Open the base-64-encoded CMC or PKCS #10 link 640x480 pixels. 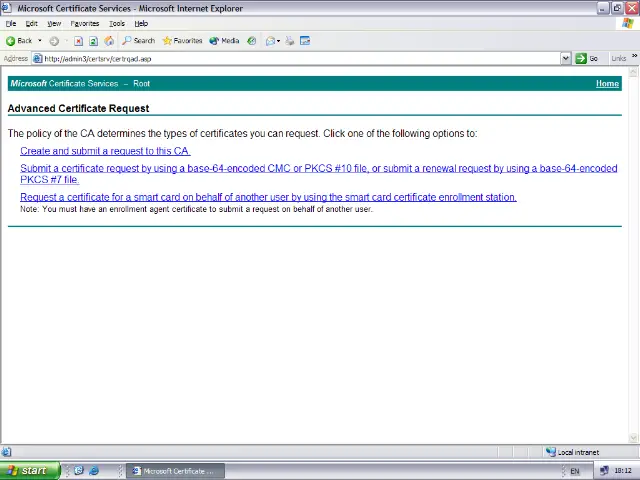pyautogui.click(x=318, y=174)
